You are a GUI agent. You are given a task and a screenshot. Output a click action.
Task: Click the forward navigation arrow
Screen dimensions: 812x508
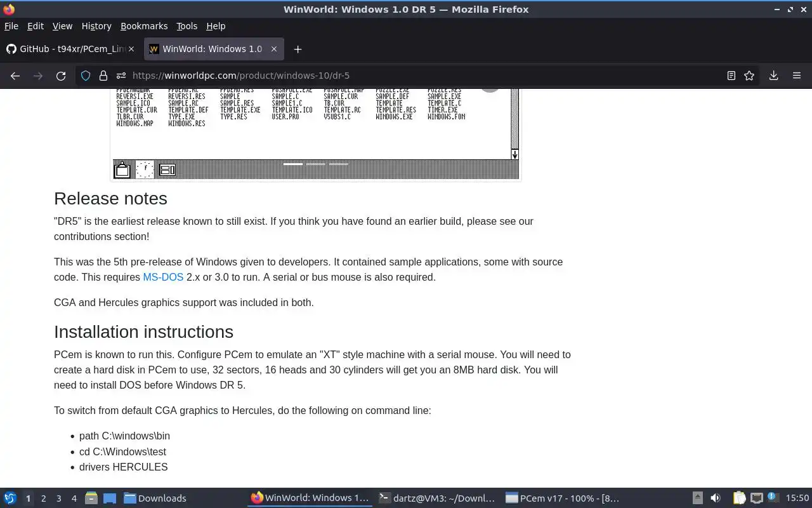tap(38, 76)
